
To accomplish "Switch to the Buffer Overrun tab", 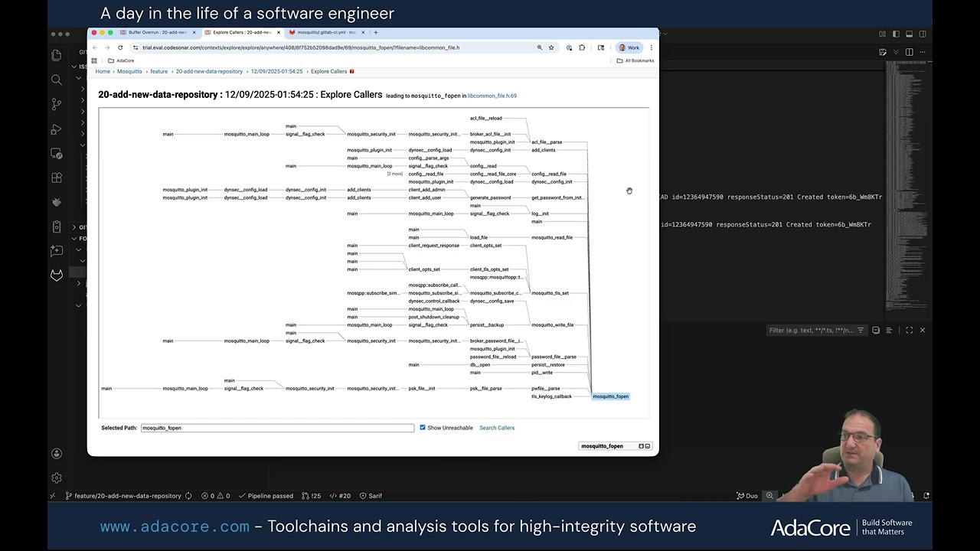I will (157, 32).
